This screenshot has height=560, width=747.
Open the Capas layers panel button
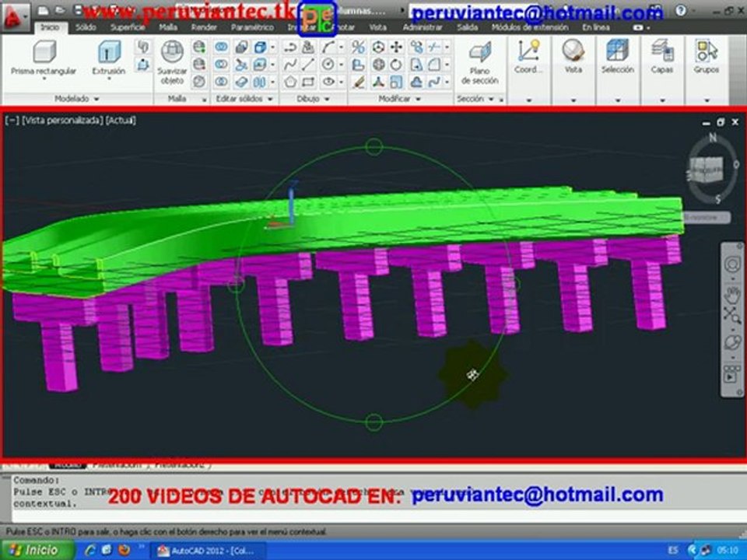coord(661,57)
